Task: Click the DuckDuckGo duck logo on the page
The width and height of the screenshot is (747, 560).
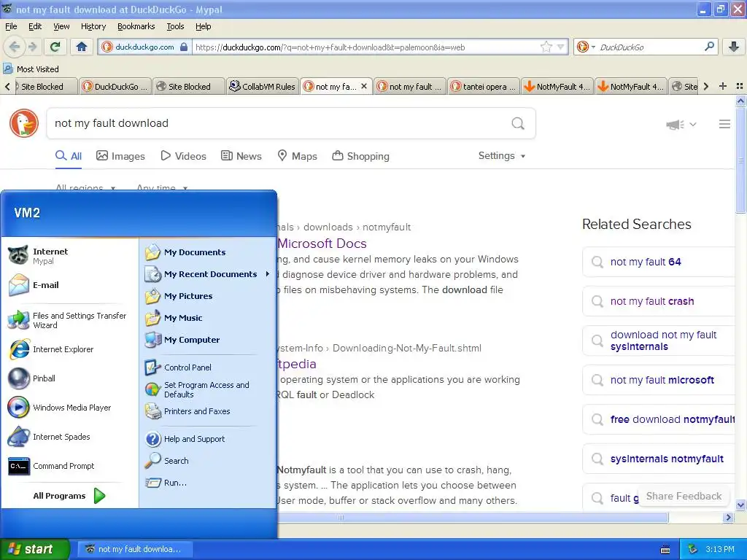Action: click(x=24, y=123)
